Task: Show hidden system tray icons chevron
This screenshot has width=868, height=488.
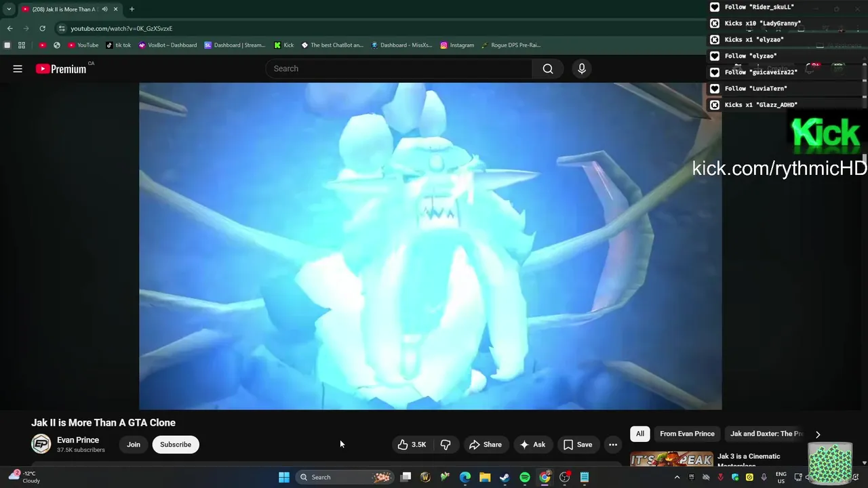Action: (x=676, y=477)
